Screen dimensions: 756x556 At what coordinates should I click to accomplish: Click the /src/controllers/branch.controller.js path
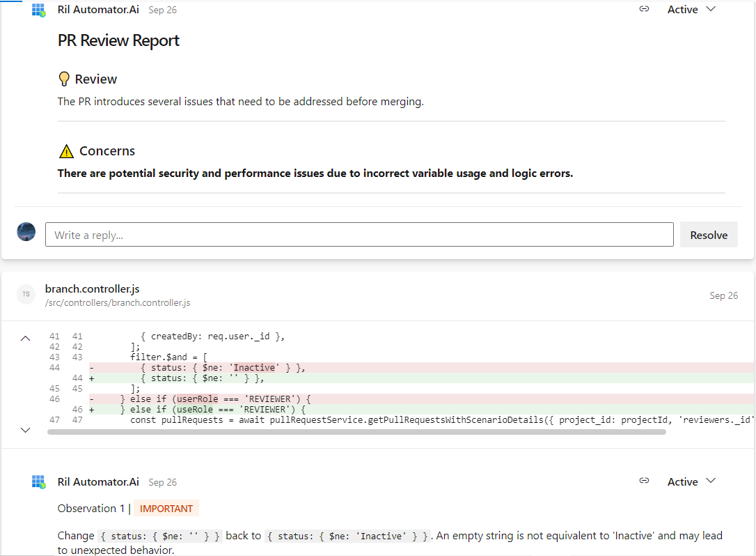(x=118, y=302)
